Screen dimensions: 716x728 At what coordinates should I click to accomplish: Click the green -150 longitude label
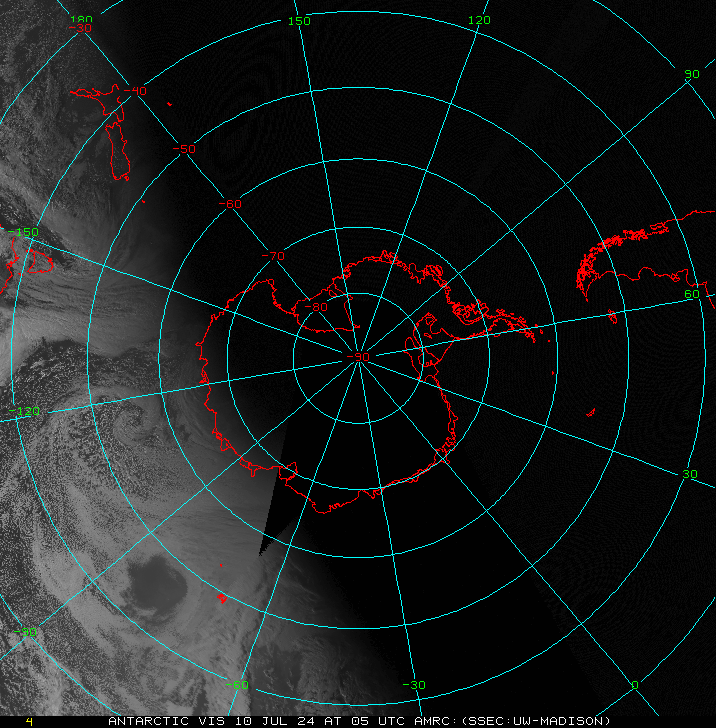tap(25, 232)
